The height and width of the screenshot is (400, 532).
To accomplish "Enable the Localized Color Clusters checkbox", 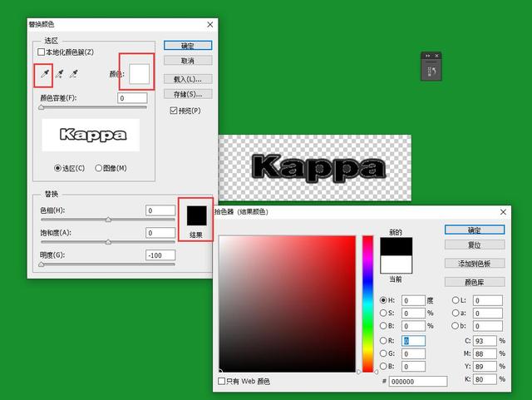I will pos(41,52).
